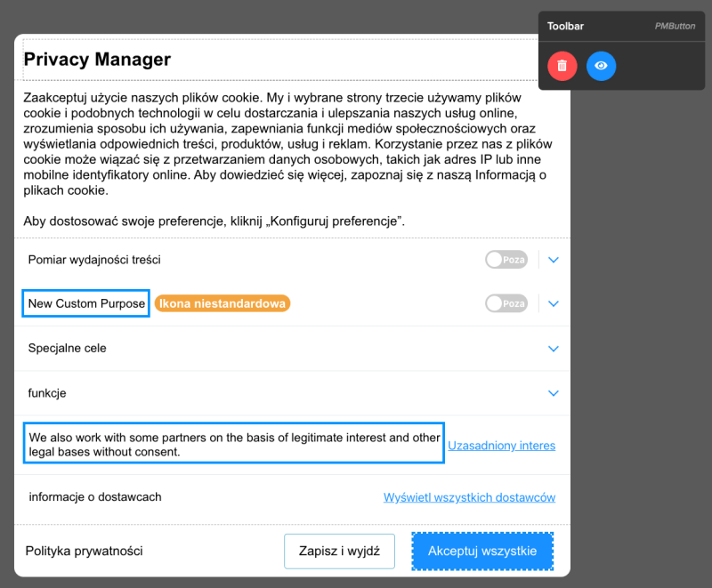This screenshot has height=588, width=712.
Task: Open Wyświetl wszystkich dostawców link
Action: [x=469, y=497]
